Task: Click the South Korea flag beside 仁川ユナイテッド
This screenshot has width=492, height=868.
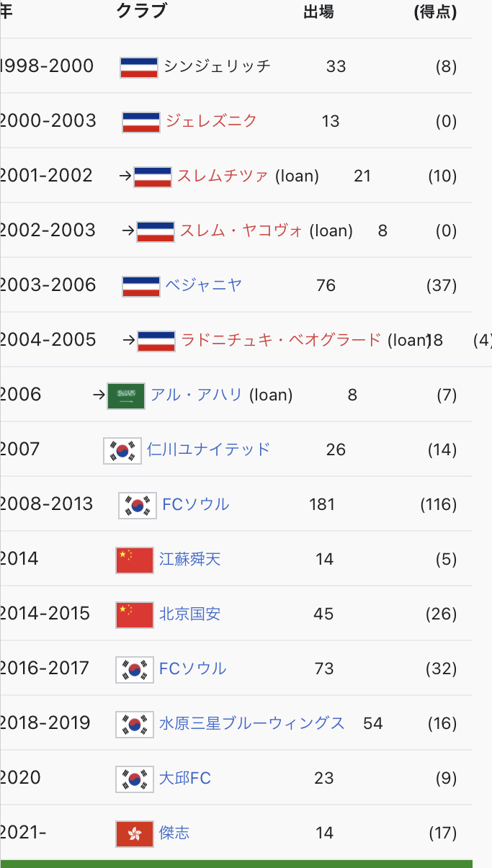Action: [x=122, y=450]
